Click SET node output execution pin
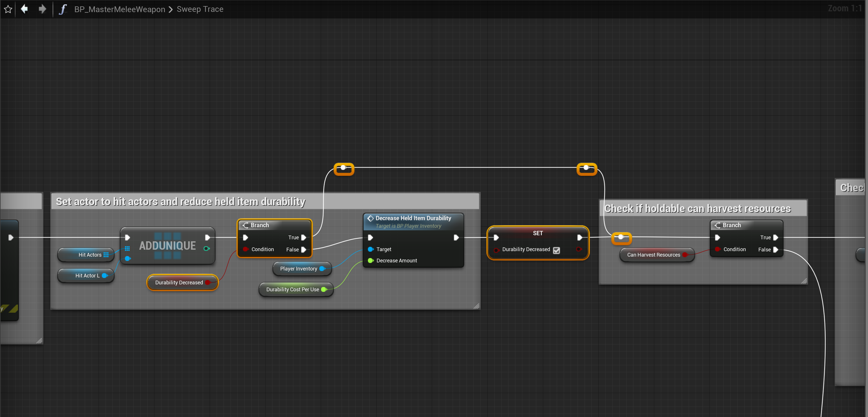Image resolution: width=868 pixels, height=417 pixels. coord(580,238)
